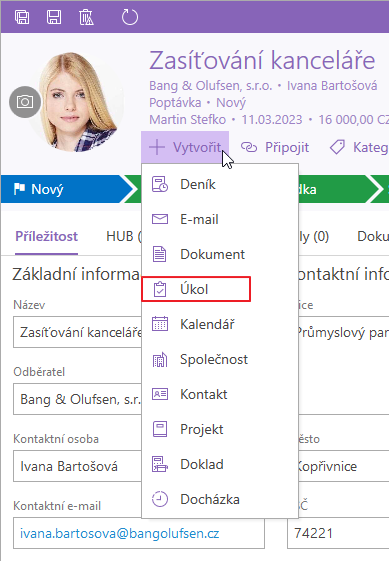This screenshot has width=389, height=561.
Task: Click the Save and close icon
Action: (x=22, y=17)
